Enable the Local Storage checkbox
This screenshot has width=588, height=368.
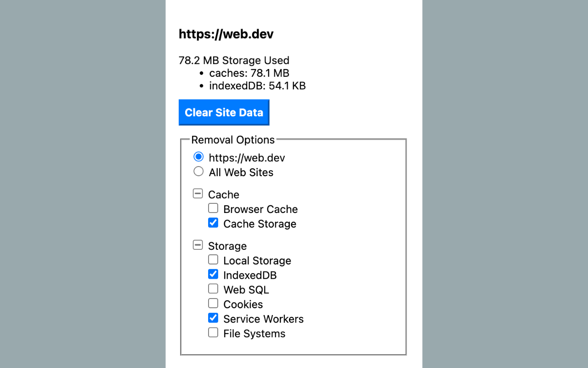[213, 260]
